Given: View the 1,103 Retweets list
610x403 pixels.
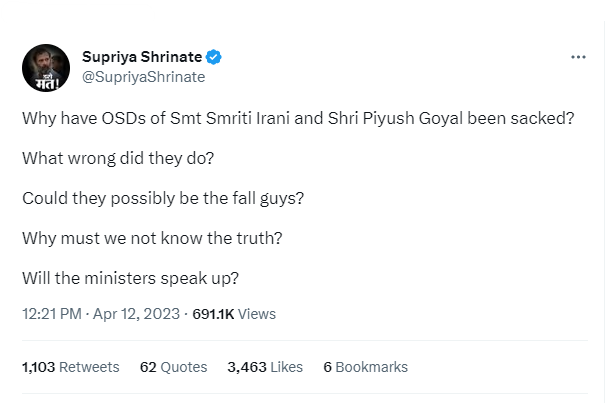Looking at the screenshot, I should [x=70, y=367].
